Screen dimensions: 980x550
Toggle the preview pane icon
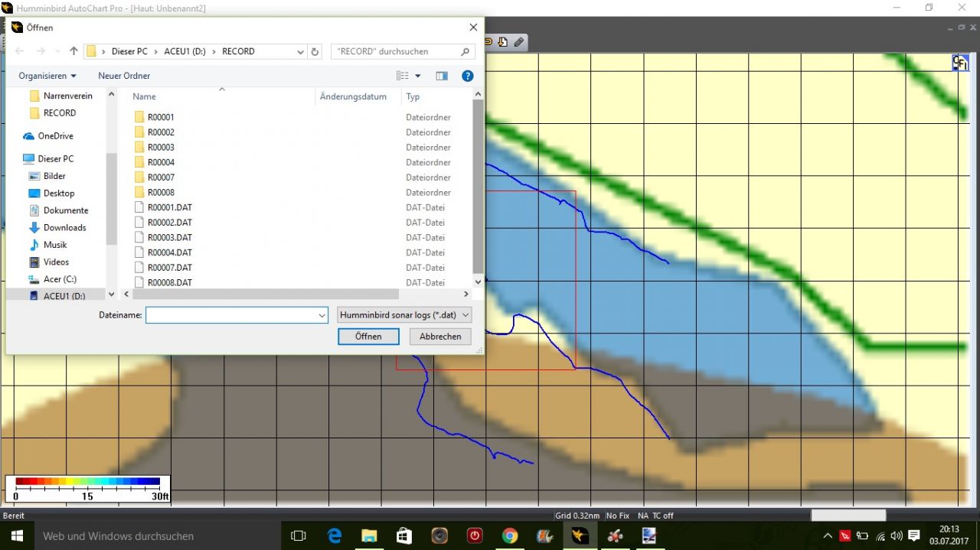coord(442,76)
